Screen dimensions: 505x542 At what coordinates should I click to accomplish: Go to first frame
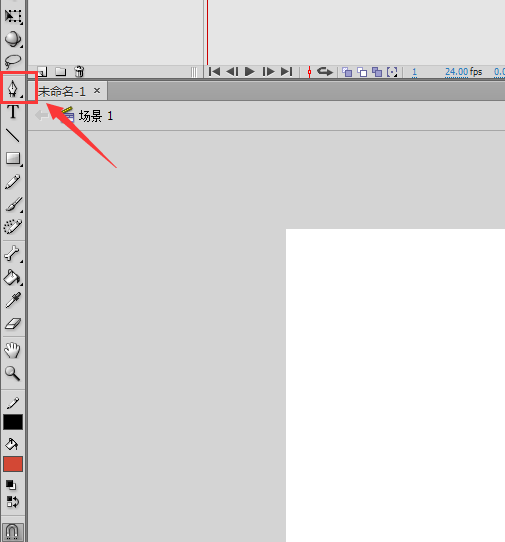pyautogui.click(x=214, y=72)
